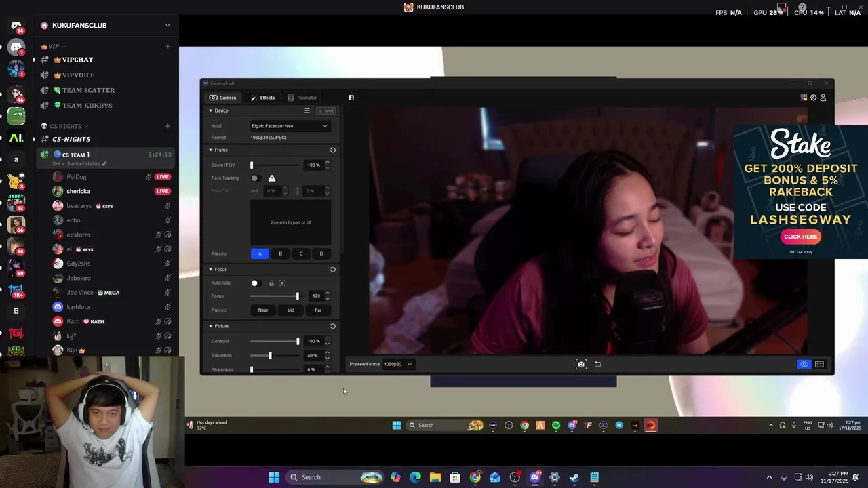The image size is (868, 488).
Task: Reset the Frame section
Action: [x=333, y=150]
